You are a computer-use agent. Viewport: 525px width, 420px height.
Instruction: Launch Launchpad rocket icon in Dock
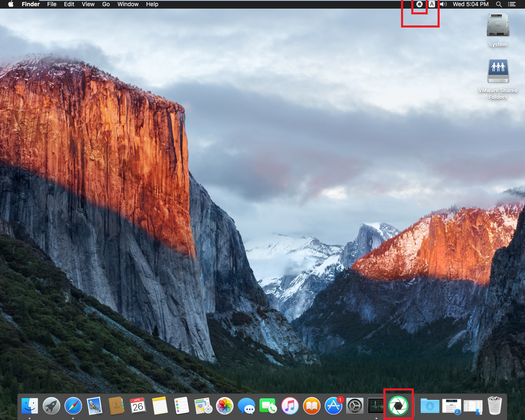tap(51, 406)
